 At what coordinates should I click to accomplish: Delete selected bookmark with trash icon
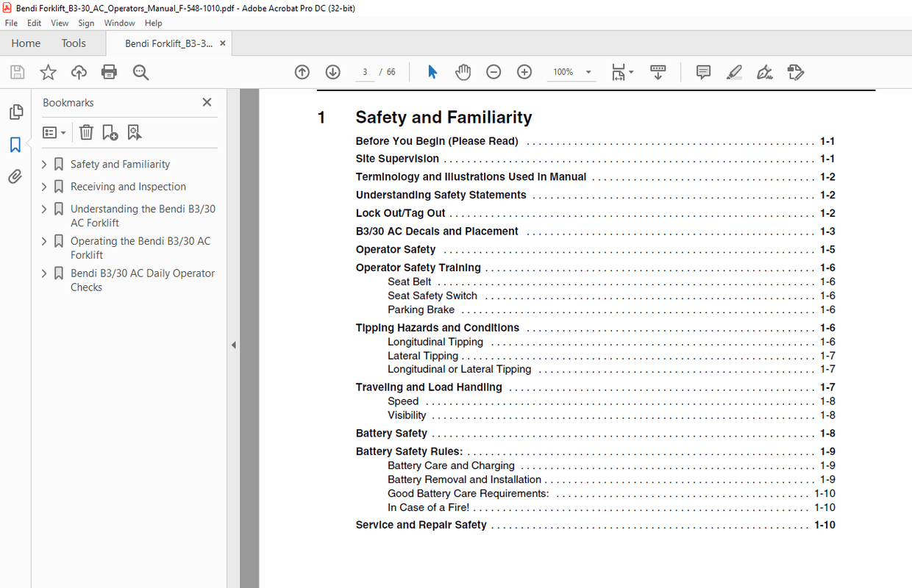pyautogui.click(x=87, y=132)
